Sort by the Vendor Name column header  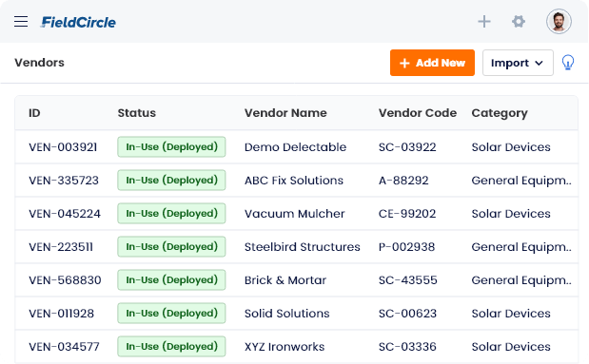pyautogui.click(x=285, y=113)
